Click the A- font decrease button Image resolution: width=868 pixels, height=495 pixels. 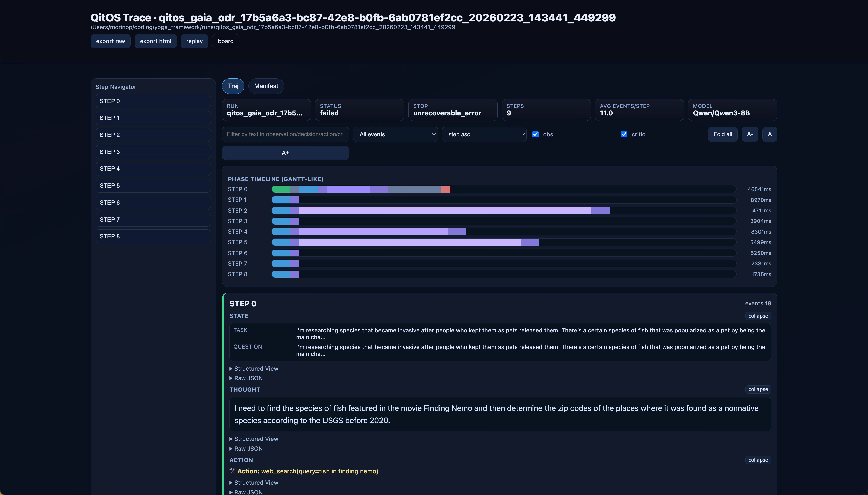point(749,134)
